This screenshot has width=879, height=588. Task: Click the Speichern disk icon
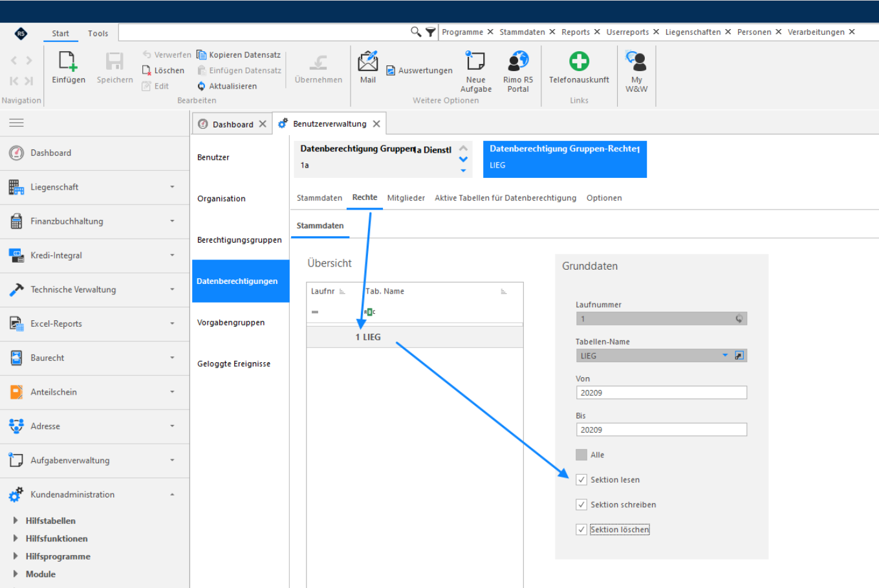pos(114,61)
